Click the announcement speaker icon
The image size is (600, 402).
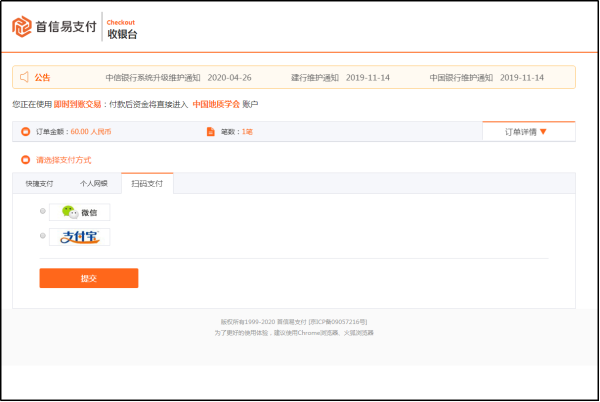[x=23, y=77]
